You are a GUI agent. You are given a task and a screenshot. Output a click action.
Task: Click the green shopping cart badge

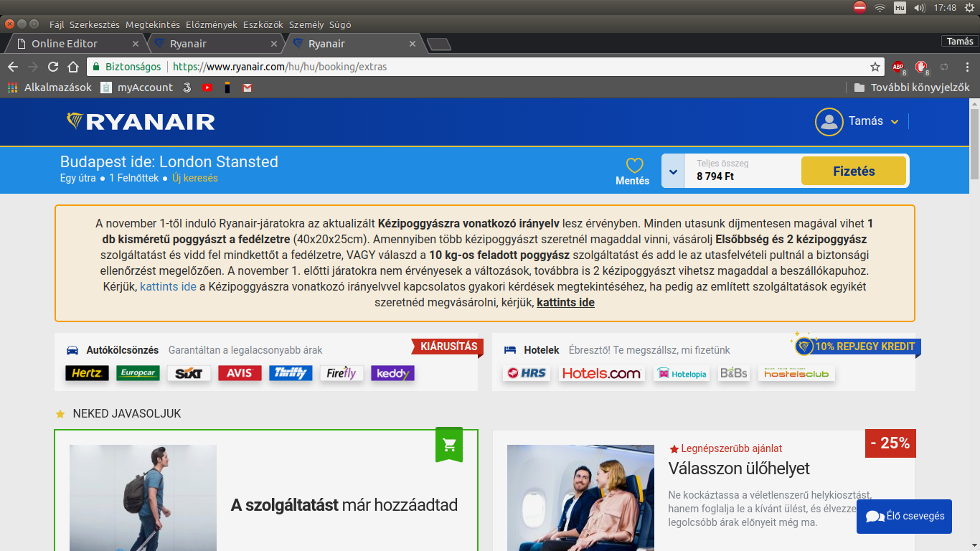point(449,445)
